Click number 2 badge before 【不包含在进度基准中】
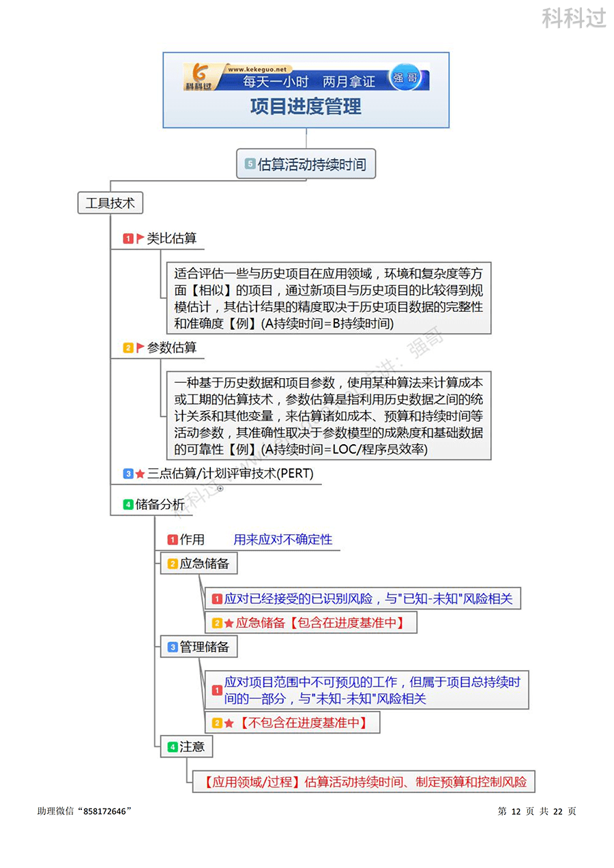 [x=217, y=723]
